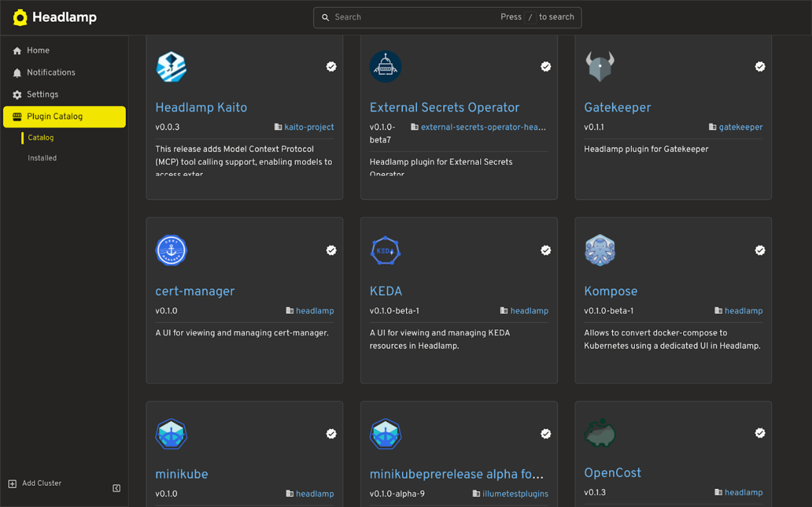Follow the gatekeeper repository link
This screenshot has height=507, width=812.
[x=741, y=127]
